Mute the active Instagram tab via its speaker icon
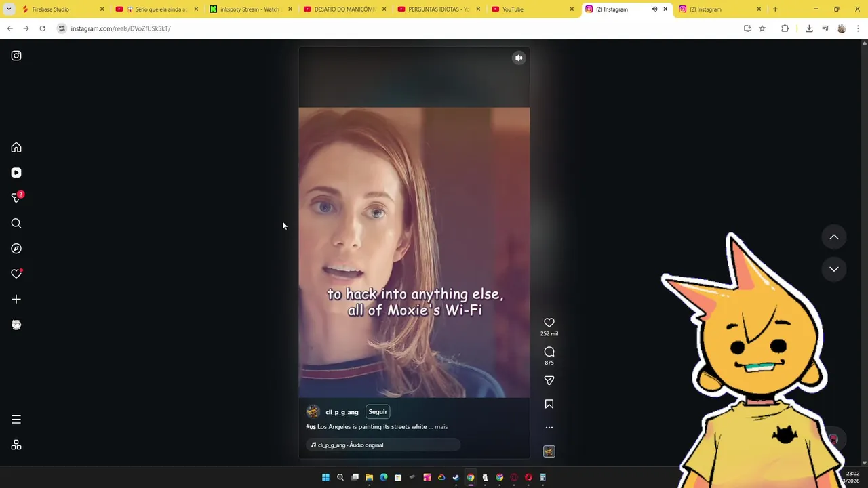Viewport: 868px width, 488px height. (x=654, y=9)
